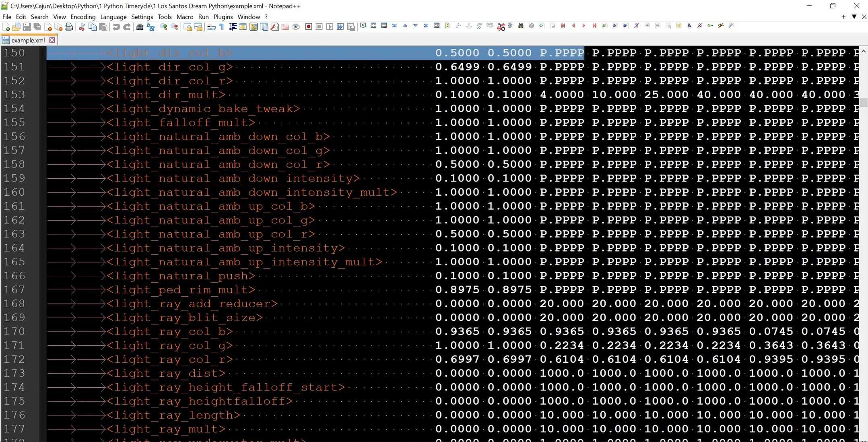The width and height of the screenshot is (868, 442).
Task: Close the example.xml tab with the red X
Action: [52, 40]
